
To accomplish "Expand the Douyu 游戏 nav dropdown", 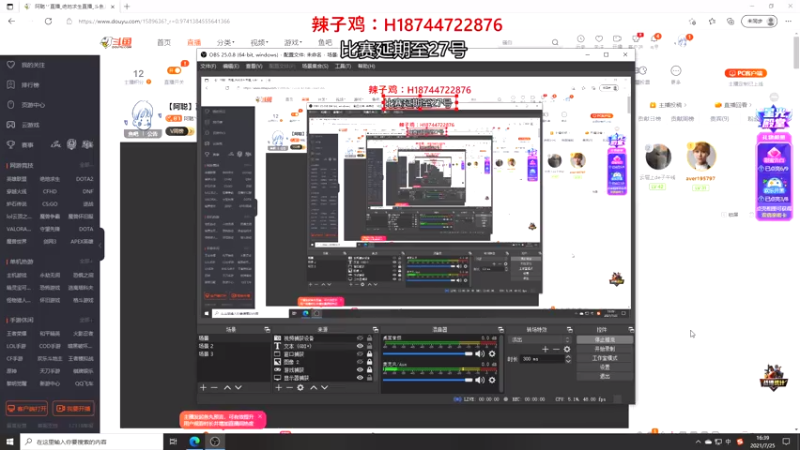I will point(293,42).
